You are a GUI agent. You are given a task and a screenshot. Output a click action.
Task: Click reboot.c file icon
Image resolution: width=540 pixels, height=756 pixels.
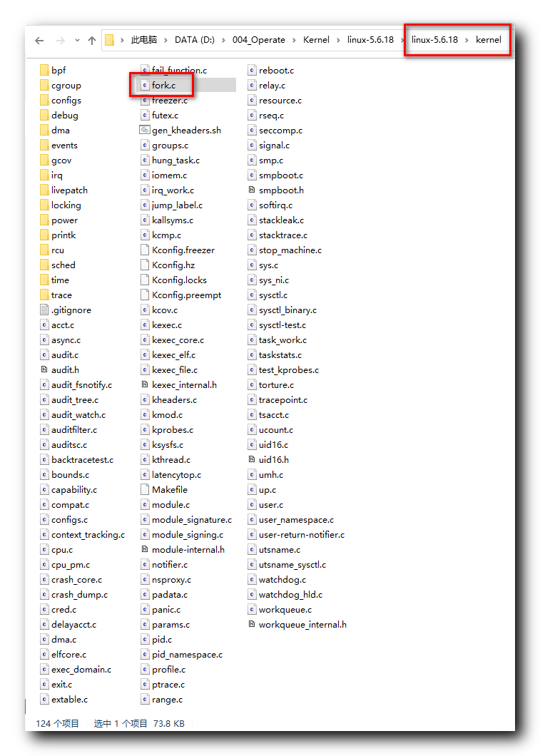tap(252, 71)
